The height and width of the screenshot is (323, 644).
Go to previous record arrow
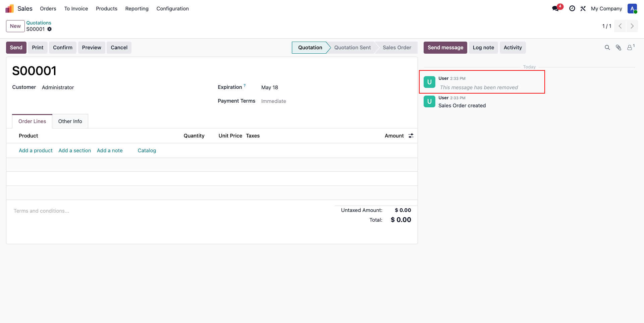pos(620,26)
